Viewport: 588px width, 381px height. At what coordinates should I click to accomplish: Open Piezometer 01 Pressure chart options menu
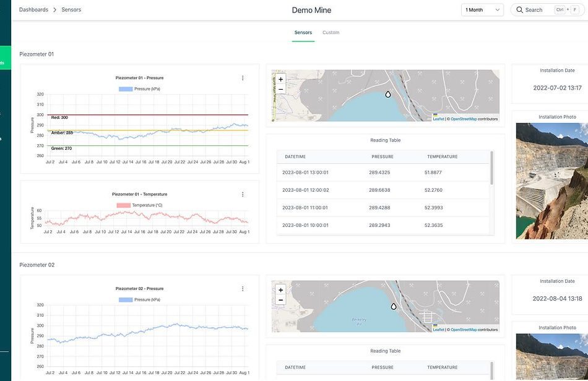pyautogui.click(x=243, y=78)
